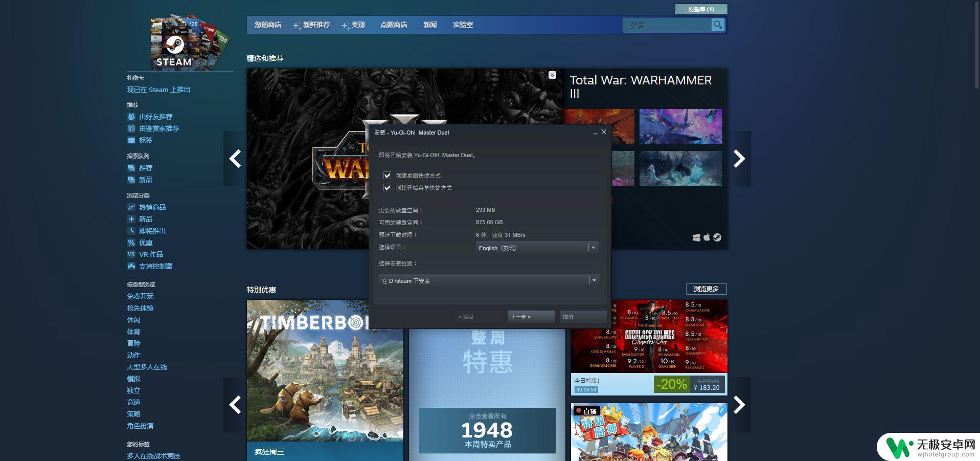Click the 热销商品 chart icon

(131, 207)
